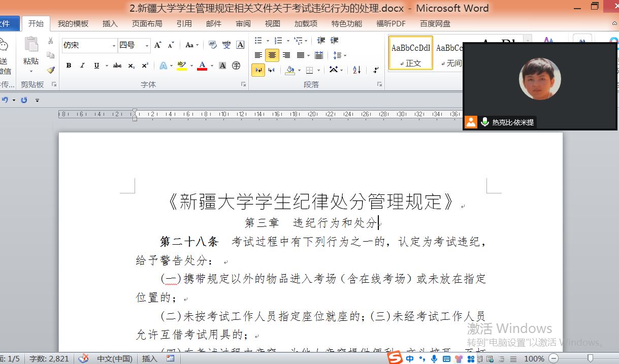
Task: Toggle center alignment button
Action: [272, 55]
